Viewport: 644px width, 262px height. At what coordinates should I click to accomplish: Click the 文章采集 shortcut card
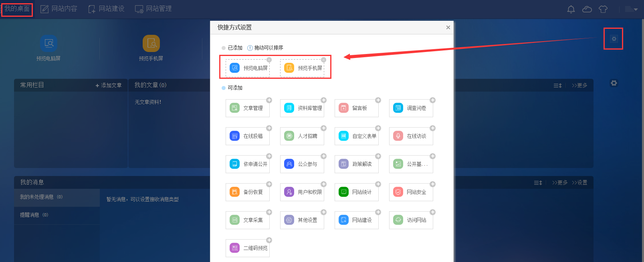click(x=248, y=220)
